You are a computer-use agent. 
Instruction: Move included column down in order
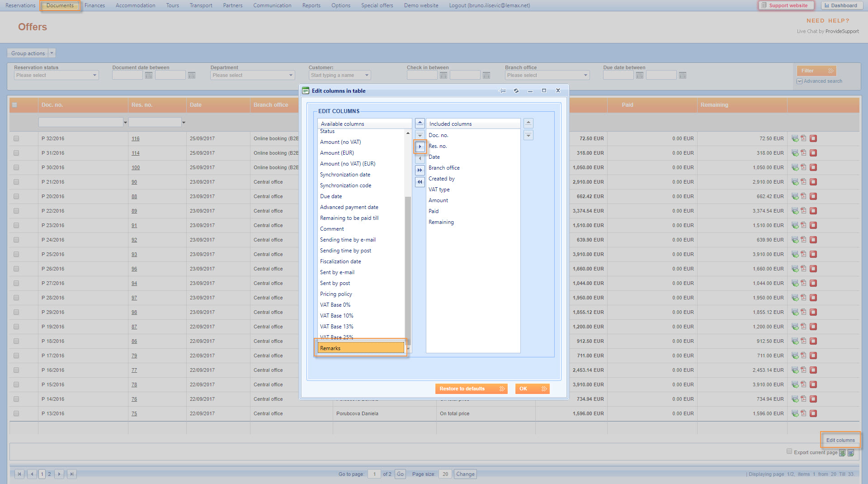coord(528,135)
